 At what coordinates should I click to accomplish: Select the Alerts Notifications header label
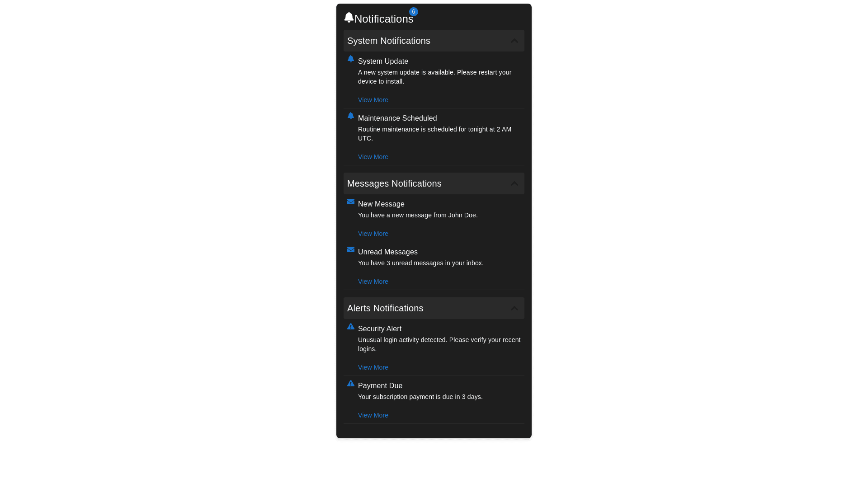click(x=385, y=308)
